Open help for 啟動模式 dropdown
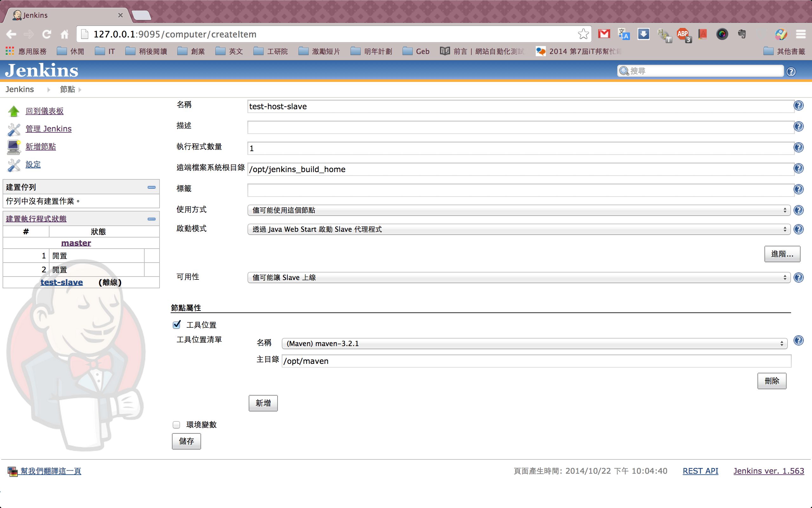The image size is (812, 508). 799,229
